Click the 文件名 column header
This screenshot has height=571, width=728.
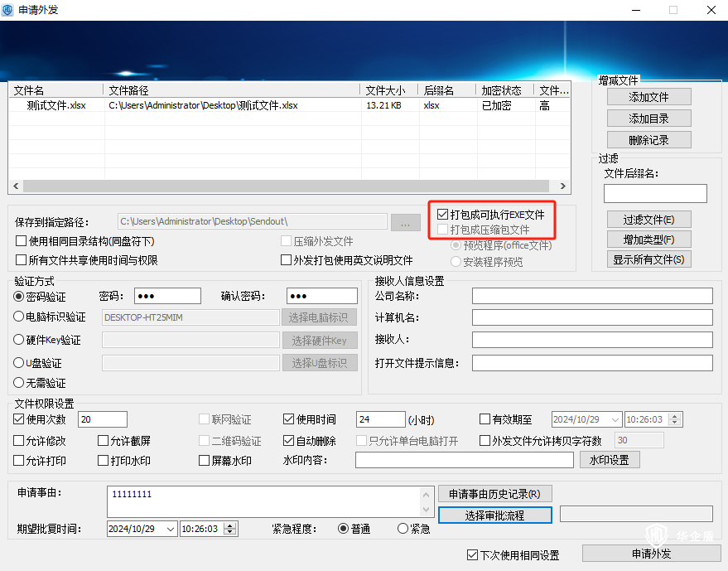click(56, 90)
